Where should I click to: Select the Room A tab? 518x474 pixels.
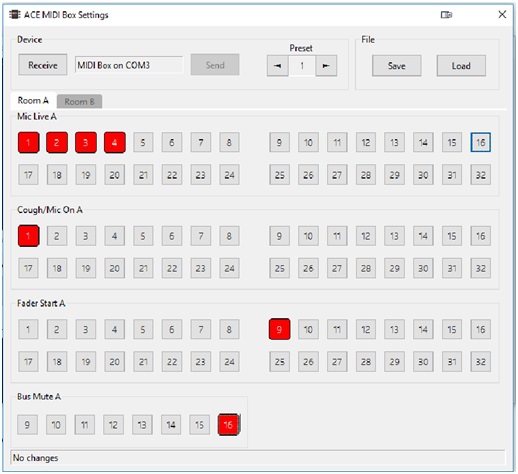pyautogui.click(x=33, y=100)
